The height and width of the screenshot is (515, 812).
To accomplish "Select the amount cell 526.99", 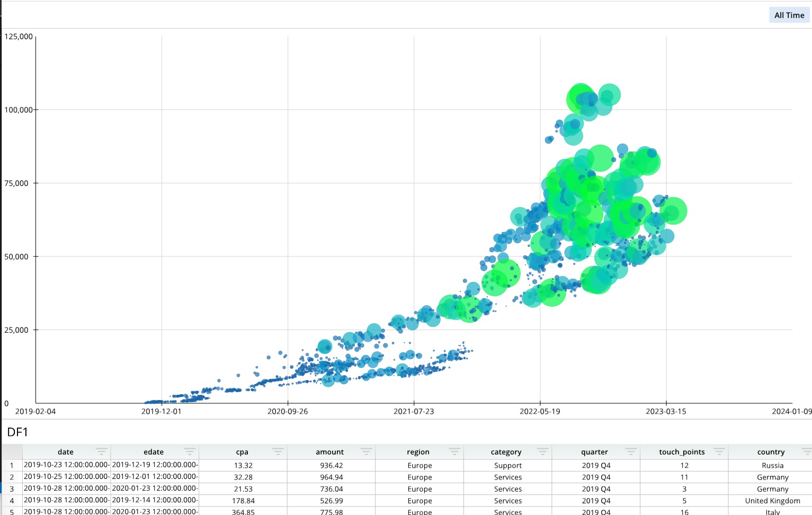I will point(332,500).
